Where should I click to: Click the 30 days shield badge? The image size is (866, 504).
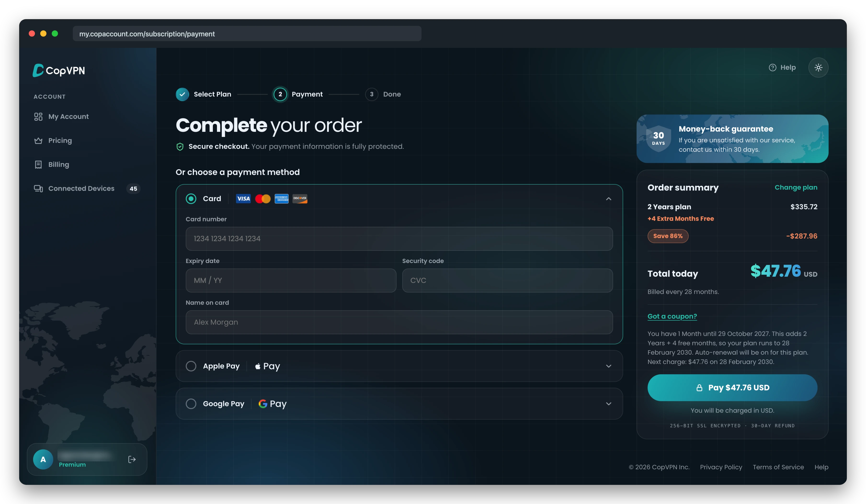658,138
